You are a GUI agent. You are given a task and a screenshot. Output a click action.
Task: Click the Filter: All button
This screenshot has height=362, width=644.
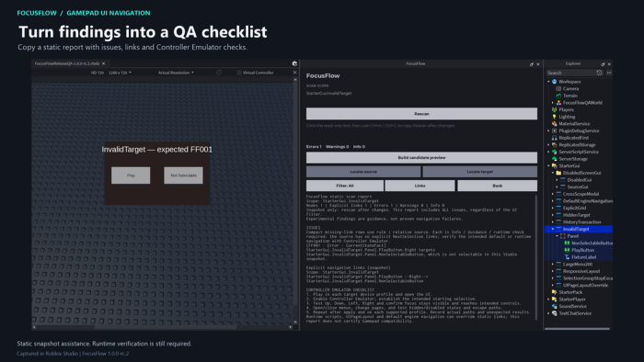point(345,186)
